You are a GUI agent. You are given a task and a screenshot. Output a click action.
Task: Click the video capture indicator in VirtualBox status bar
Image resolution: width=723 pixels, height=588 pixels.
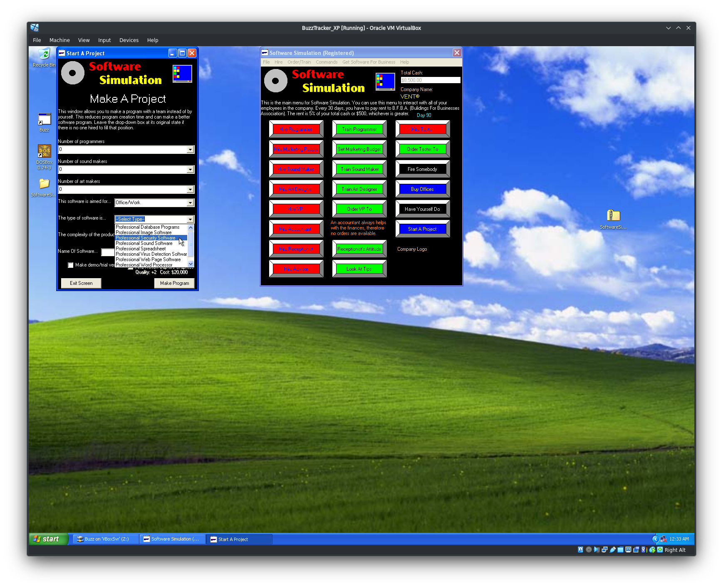tap(636, 550)
